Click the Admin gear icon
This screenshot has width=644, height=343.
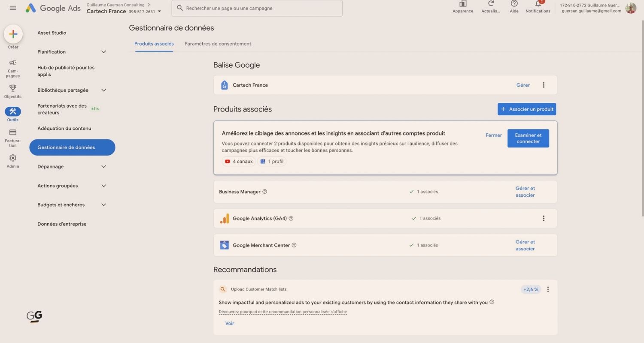pyautogui.click(x=12, y=157)
